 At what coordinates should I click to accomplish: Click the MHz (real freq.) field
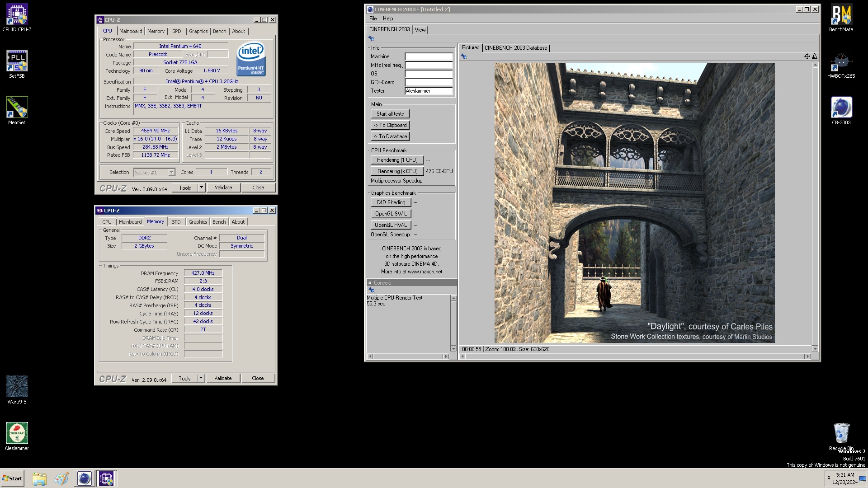point(429,66)
